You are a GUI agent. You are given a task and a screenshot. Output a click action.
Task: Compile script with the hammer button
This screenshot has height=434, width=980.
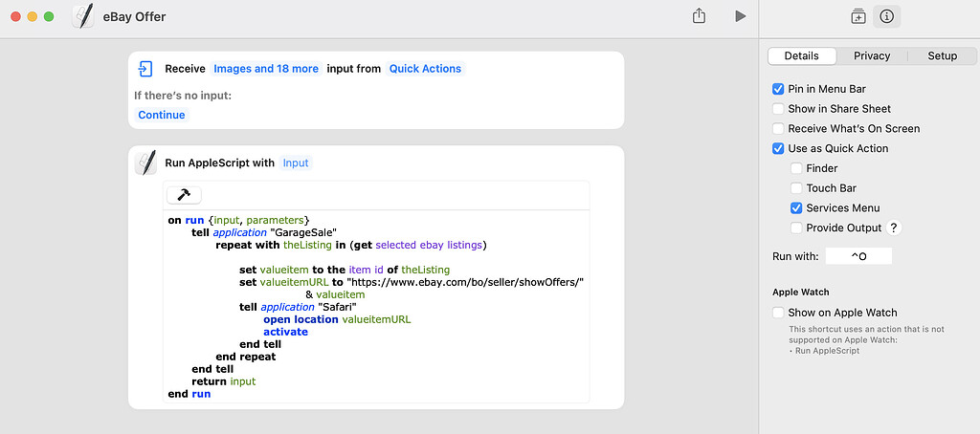point(184,195)
